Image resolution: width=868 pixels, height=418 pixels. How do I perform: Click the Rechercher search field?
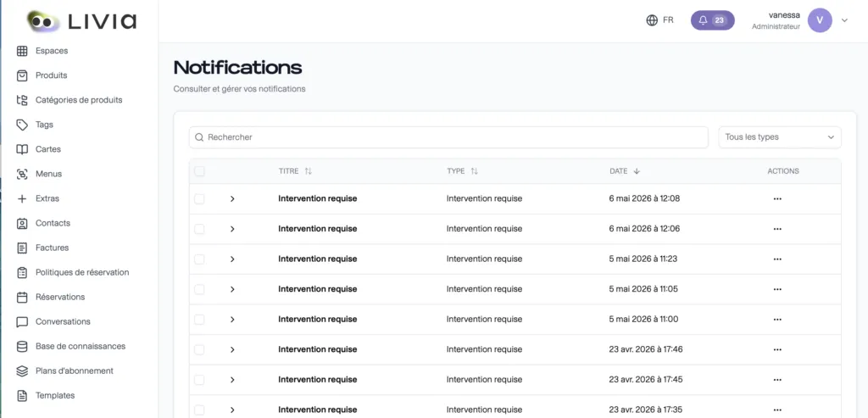(x=448, y=137)
